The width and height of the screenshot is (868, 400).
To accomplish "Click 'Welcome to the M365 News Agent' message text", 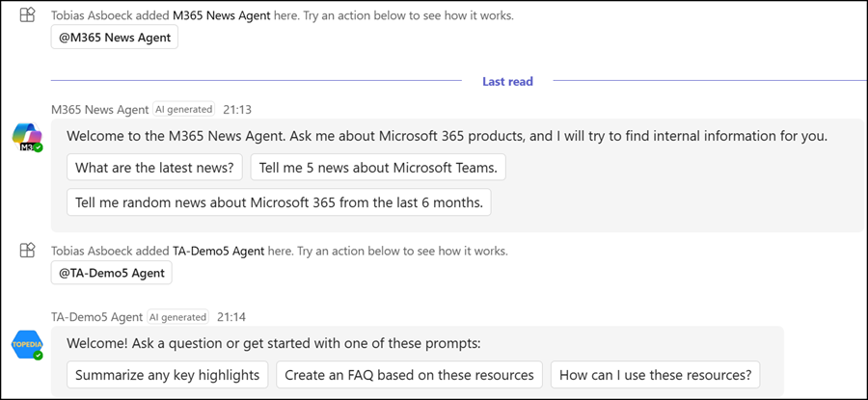I will pyautogui.click(x=448, y=136).
